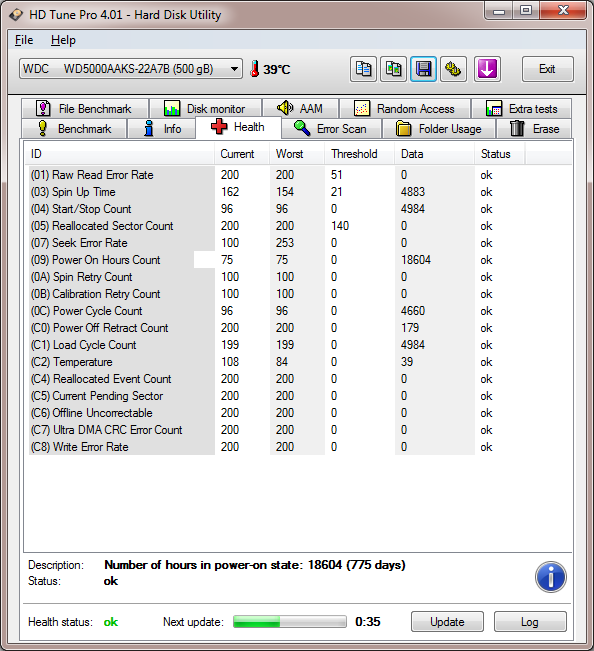Click the purple minimize-to-tray arrow icon
594x651 pixels.
(487, 69)
